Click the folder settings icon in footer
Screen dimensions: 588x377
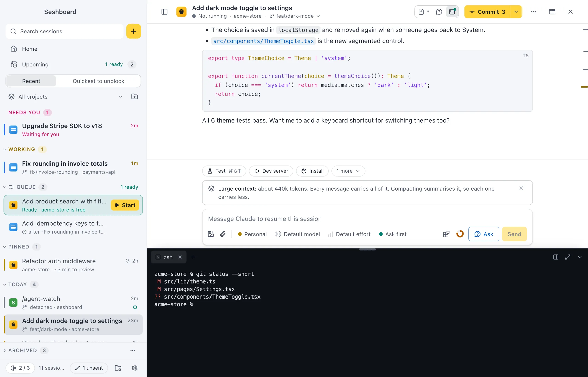[x=118, y=368]
